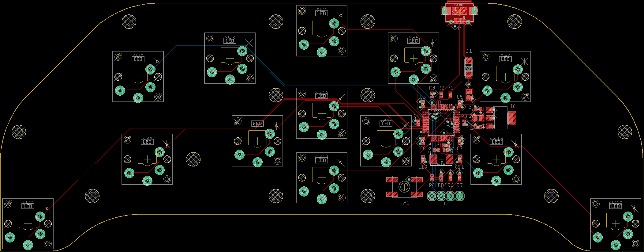Click the leftmost pin of J2 header
Viewport: 644px width, 252px height.
pos(432,196)
